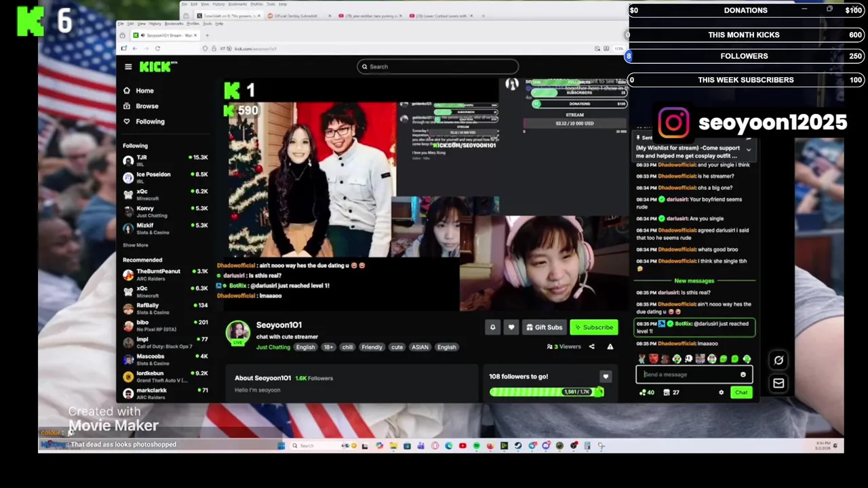Image resolution: width=868 pixels, height=488 pixels.
Task: Toggle follow heart next to Gift Subs
Action: [x=511, y=327]
